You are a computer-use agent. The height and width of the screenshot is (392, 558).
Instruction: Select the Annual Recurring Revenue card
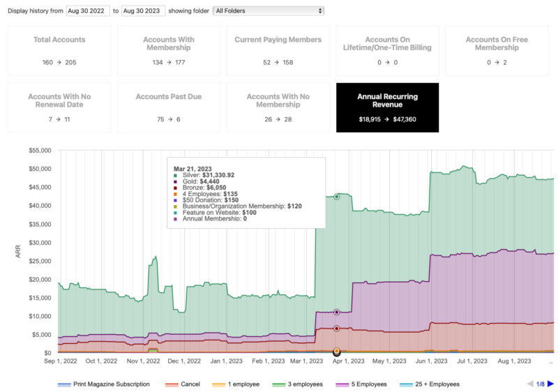click(x=388, y=107)
